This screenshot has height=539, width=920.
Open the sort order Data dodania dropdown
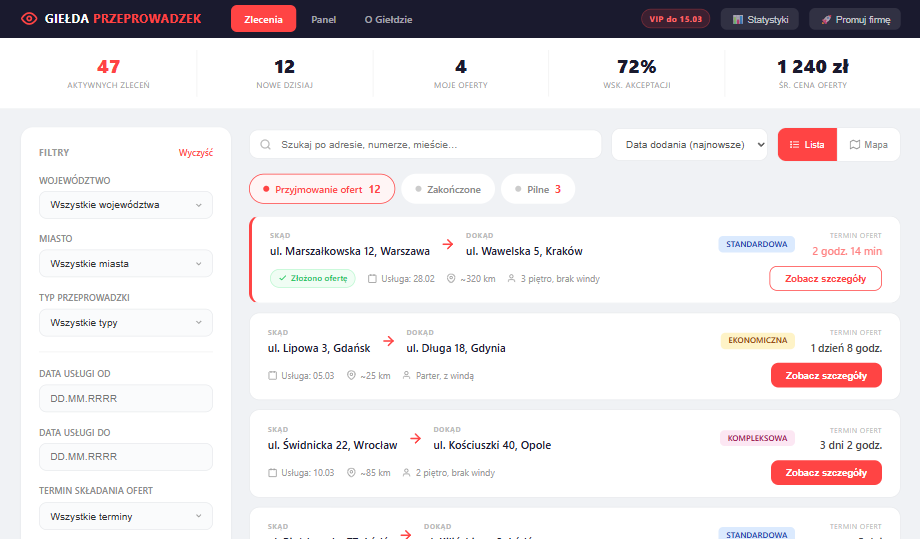689,144
